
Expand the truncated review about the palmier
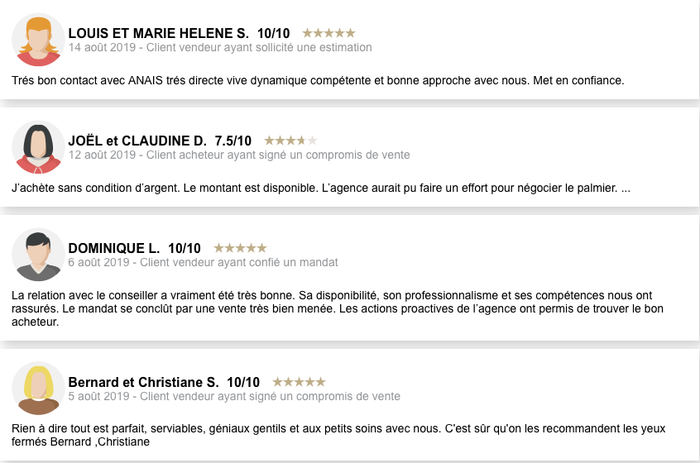pos(625,188)
